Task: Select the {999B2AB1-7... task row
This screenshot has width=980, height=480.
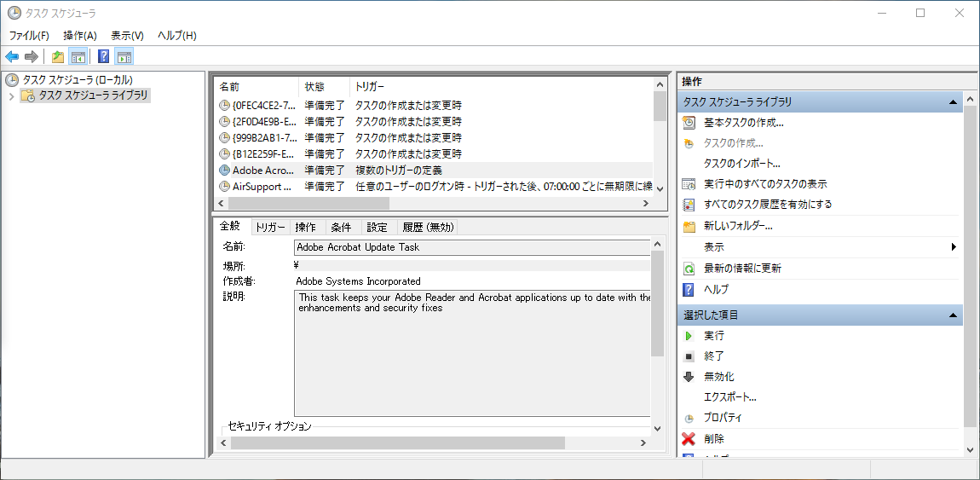Action: 435,137
